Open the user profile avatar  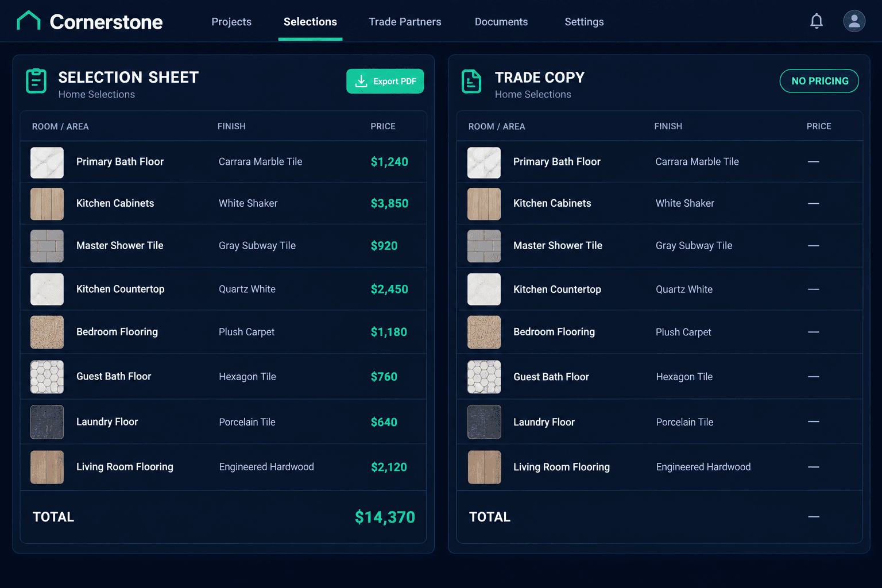point(854,21)
